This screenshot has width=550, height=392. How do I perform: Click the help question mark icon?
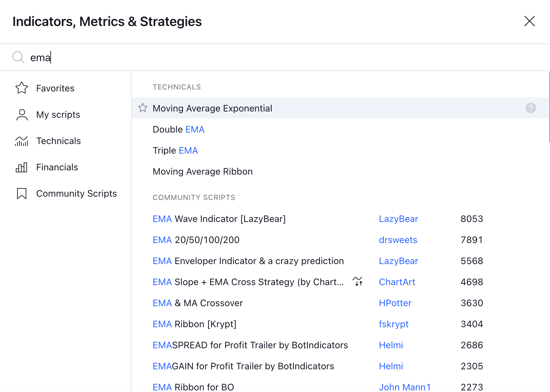(531, 108)
